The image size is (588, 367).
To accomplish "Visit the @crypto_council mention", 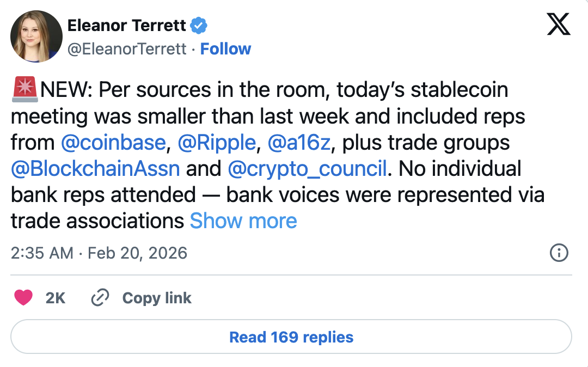I will click(308, 168).
